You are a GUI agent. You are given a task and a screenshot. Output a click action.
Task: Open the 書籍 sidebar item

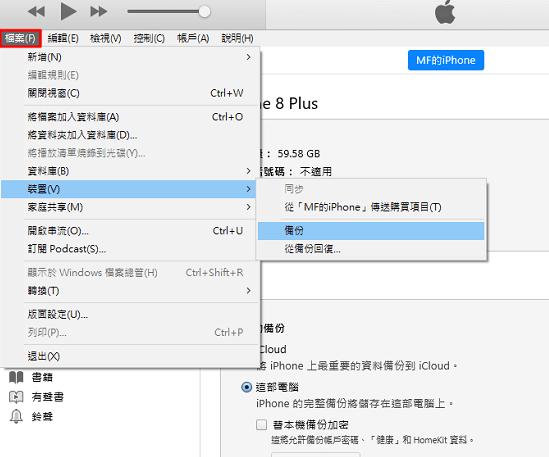[x=42, y=377]
